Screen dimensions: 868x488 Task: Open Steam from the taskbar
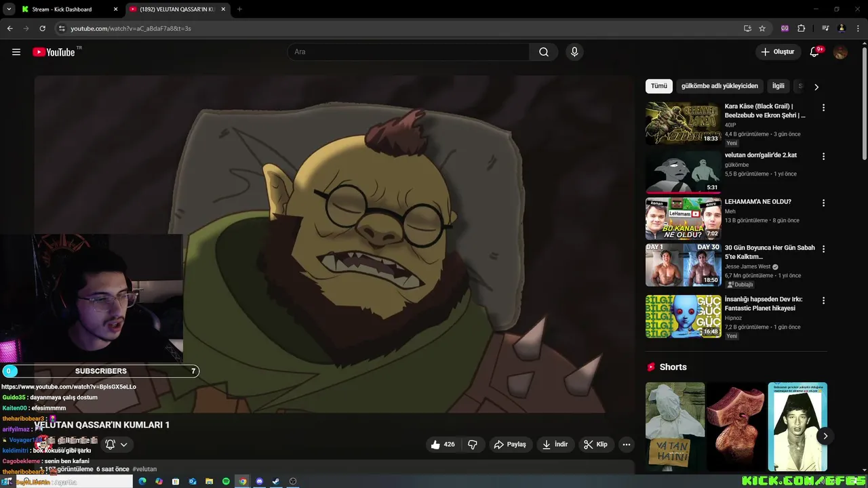point(276,481)
